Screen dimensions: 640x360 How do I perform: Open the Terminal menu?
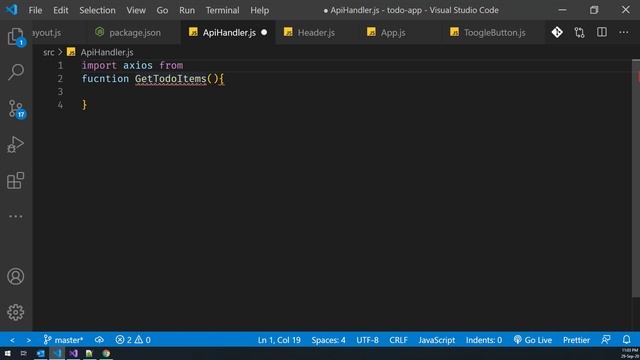[x=222, y=10]
